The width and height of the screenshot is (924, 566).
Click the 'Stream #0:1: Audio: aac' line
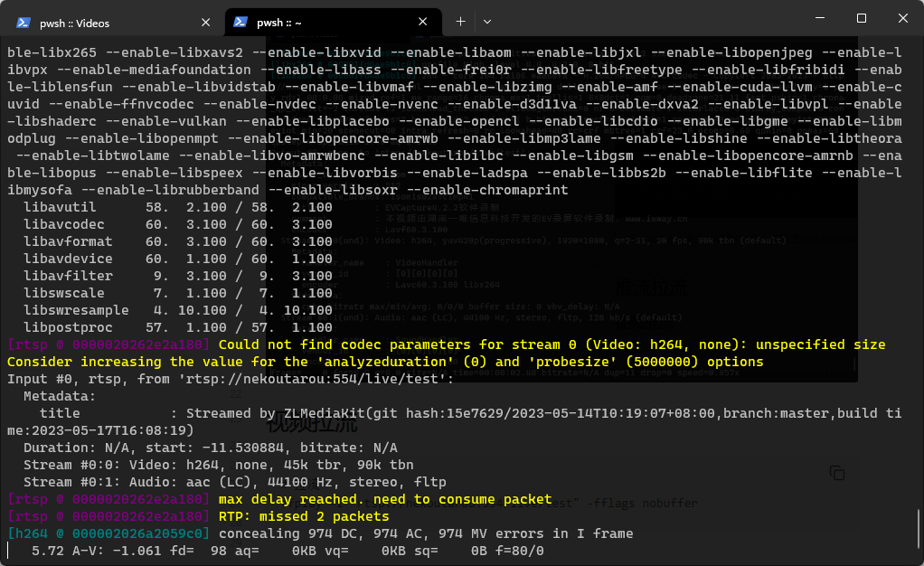[x=234, y=482]
